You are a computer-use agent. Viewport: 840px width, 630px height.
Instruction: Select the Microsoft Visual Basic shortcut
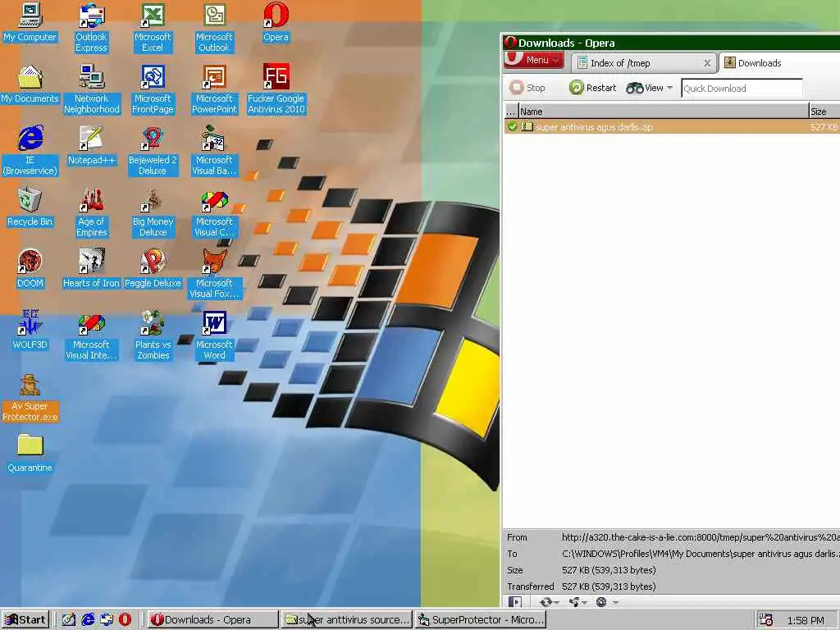[x=214, y=151]
